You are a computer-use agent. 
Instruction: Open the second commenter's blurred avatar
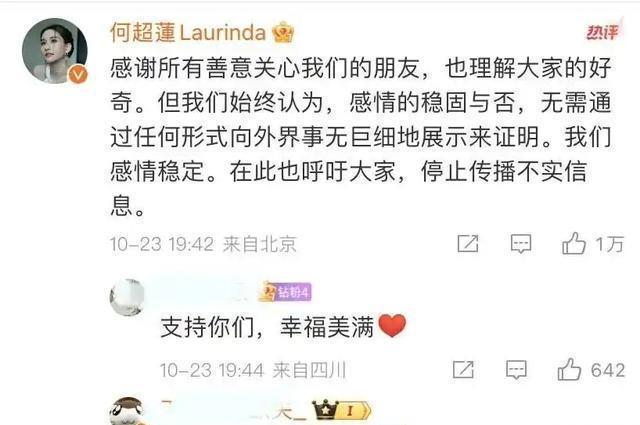127,297
